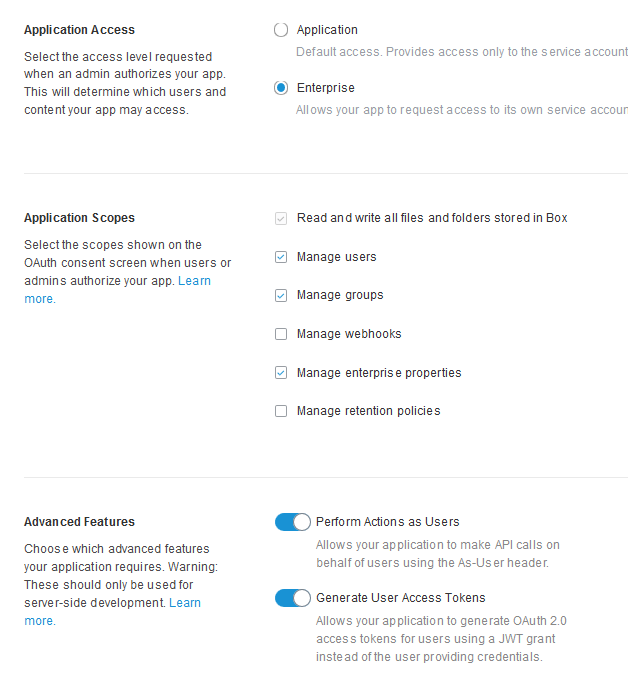Click the Manage retention policies label
628x690 pixels.
click(368, 411)
